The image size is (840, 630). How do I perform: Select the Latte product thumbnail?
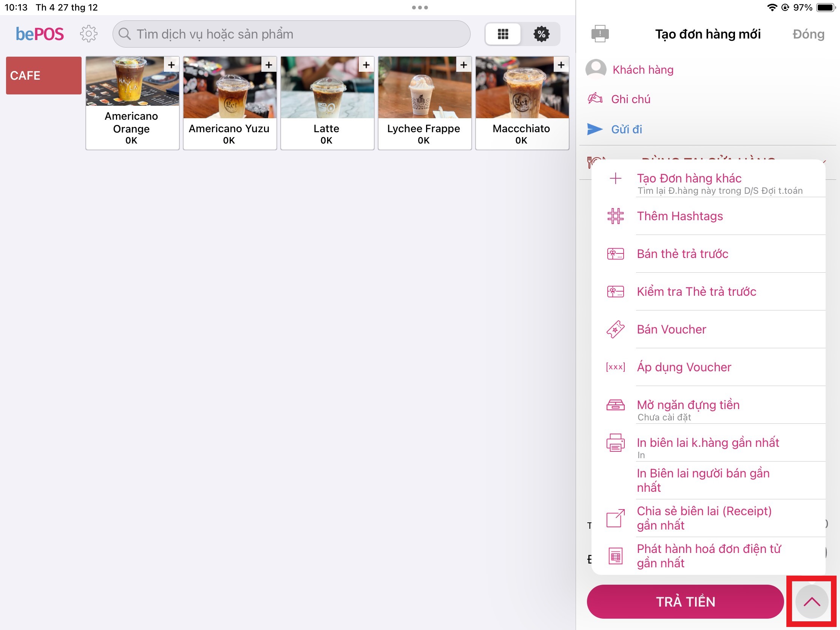tap(327, 88)
